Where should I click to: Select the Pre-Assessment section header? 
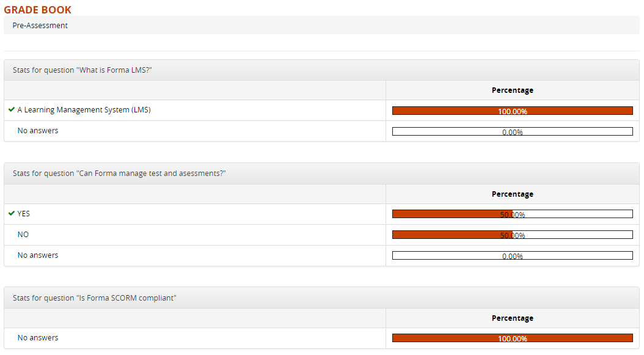click(x=40, y=25)
